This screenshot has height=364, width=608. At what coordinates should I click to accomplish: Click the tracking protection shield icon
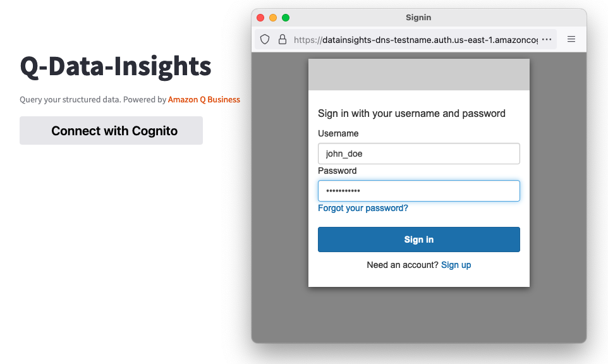tap(265, 39)
